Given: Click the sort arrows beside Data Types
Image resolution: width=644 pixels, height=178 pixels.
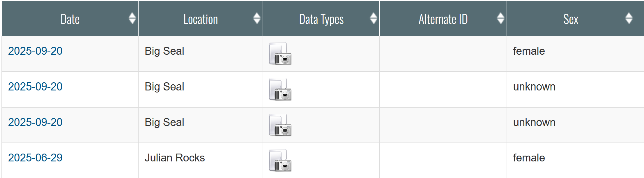Looking at the screenshot, I should tap(374, 18).
